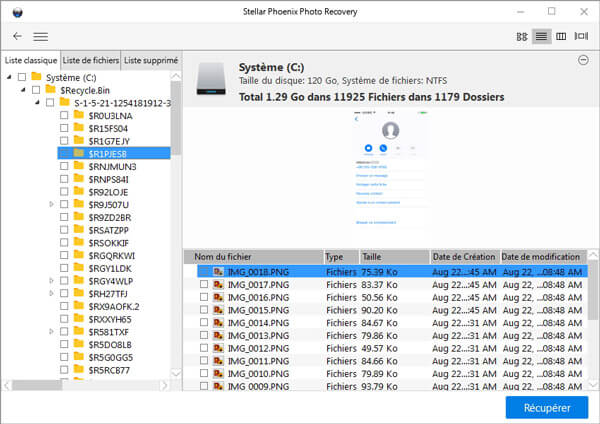The width and height of the screenshot is (600, 424).
Task: Expand the $RH27TFJ folder
Action: pyautogui.click(x=51, y=294)
